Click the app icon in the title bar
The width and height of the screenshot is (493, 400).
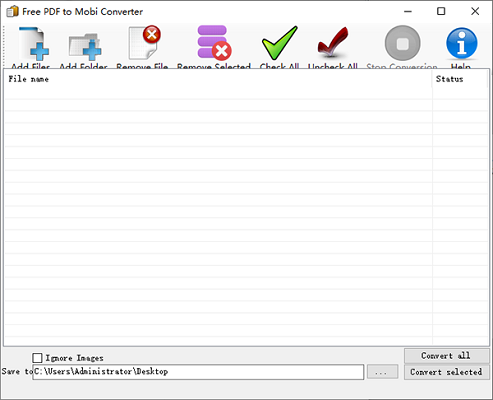coord(12,11)
